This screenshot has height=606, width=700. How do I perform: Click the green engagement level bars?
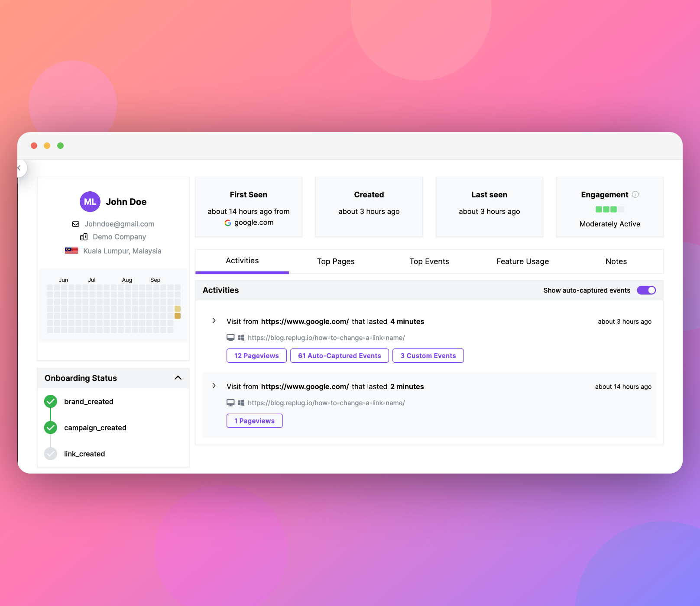click(609, 210)
